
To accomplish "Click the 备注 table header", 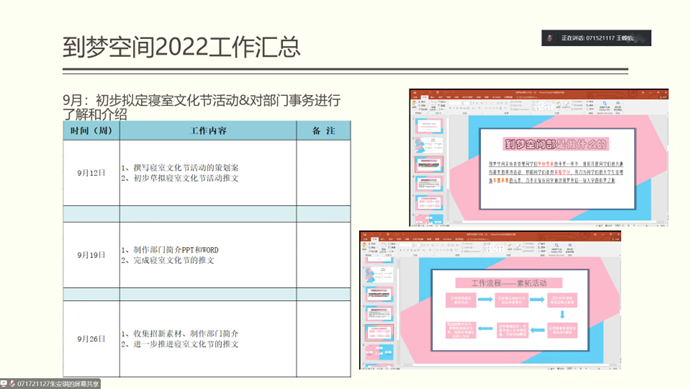I will coord(323,131).
